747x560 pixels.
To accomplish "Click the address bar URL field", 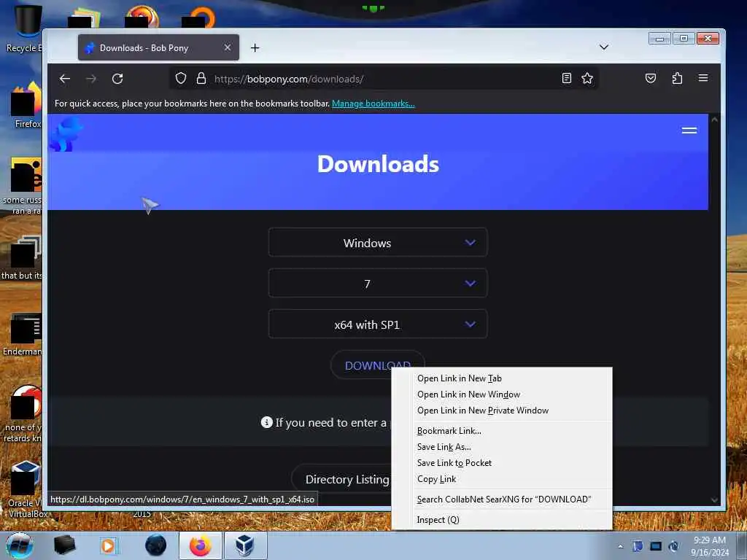I will pos(384,79).
